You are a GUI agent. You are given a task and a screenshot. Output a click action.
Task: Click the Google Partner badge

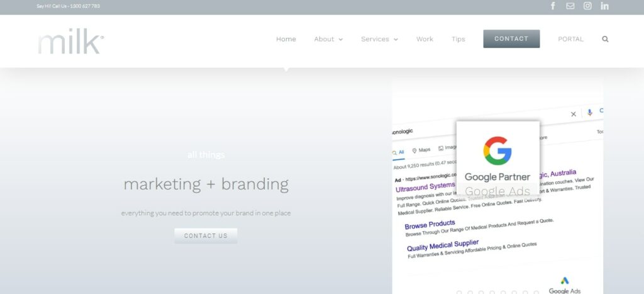(x=498, y=158)
